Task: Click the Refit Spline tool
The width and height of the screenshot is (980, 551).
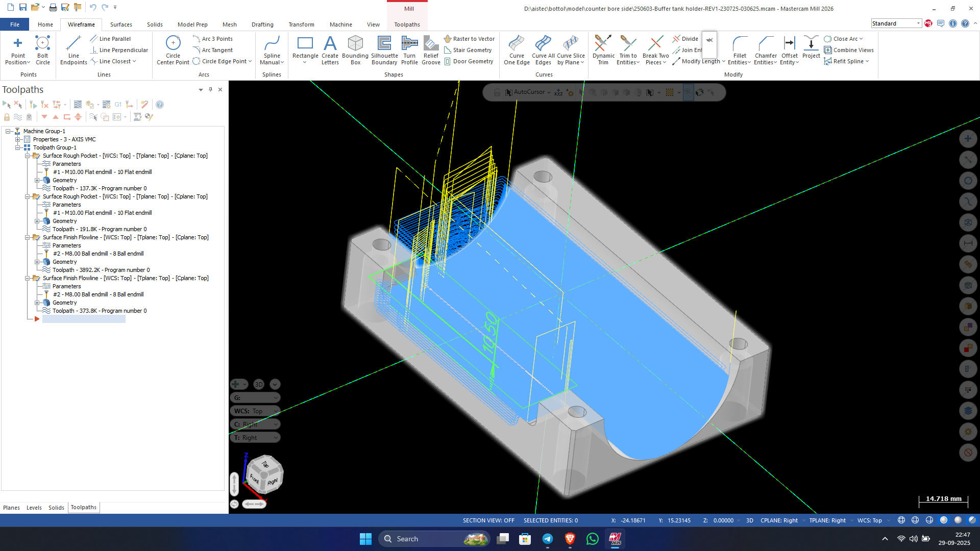Action: 846,61
